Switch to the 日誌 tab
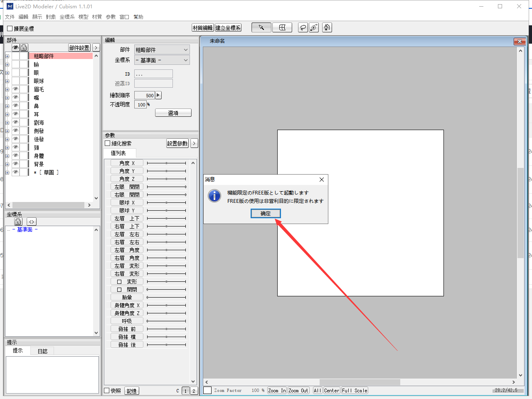Screen dimensions: 532x399 point(42,351)
